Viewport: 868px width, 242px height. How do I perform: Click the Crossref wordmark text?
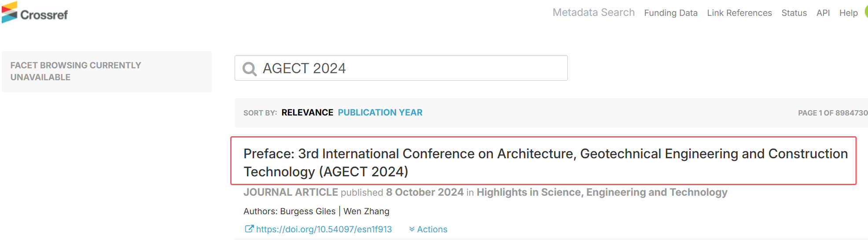(x=44, y=15)
